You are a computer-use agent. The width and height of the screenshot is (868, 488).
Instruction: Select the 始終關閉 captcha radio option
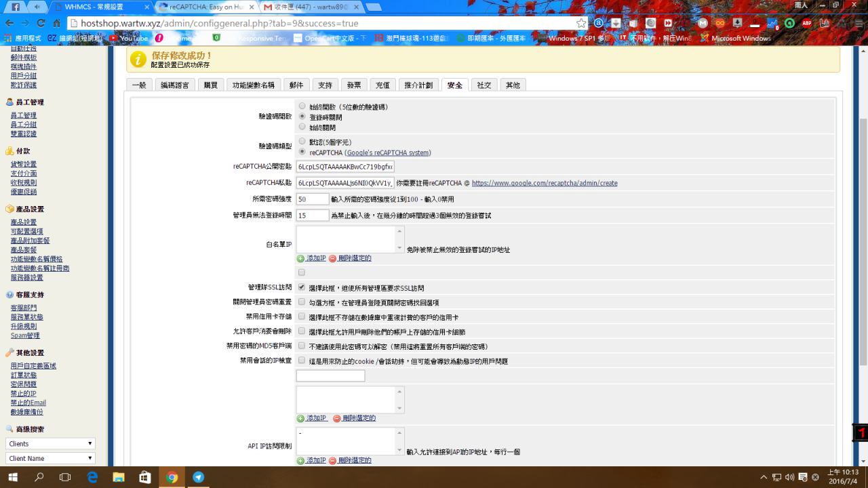tap(302, 127)
